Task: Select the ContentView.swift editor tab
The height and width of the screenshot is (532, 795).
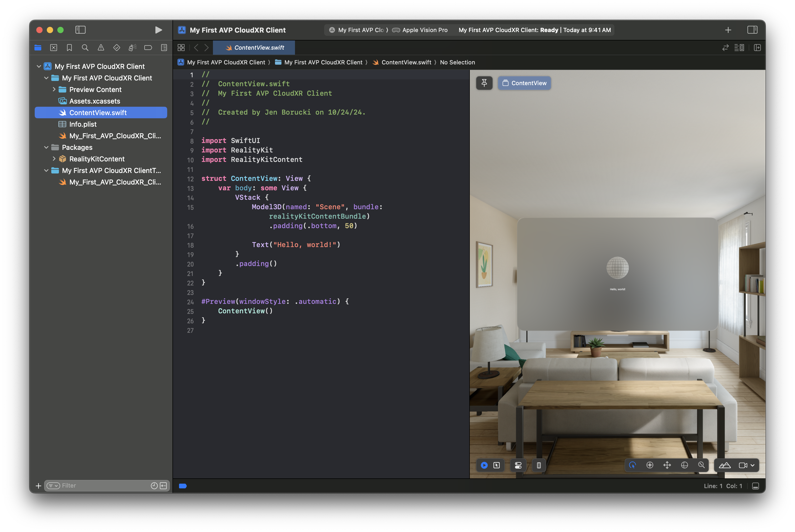Action: pyautogui.click(x=254, y=48)
